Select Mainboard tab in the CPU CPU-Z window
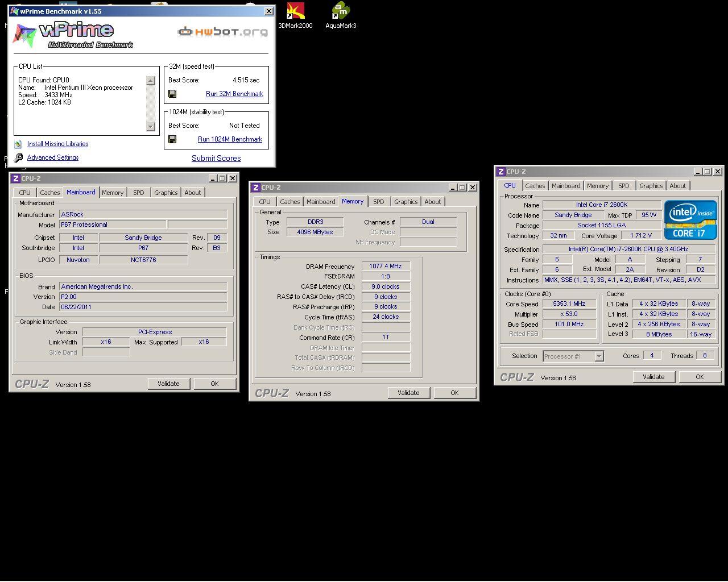 click(x=566, y=186)
